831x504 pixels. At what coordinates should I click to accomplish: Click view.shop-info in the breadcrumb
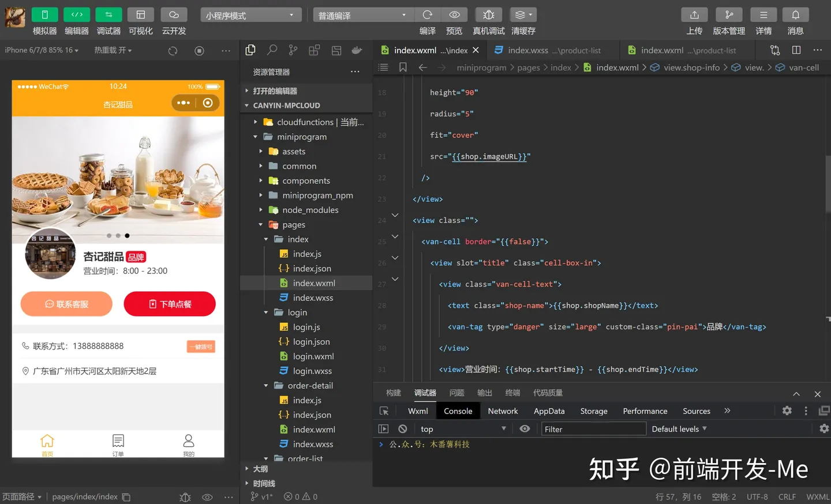point(691,67)
